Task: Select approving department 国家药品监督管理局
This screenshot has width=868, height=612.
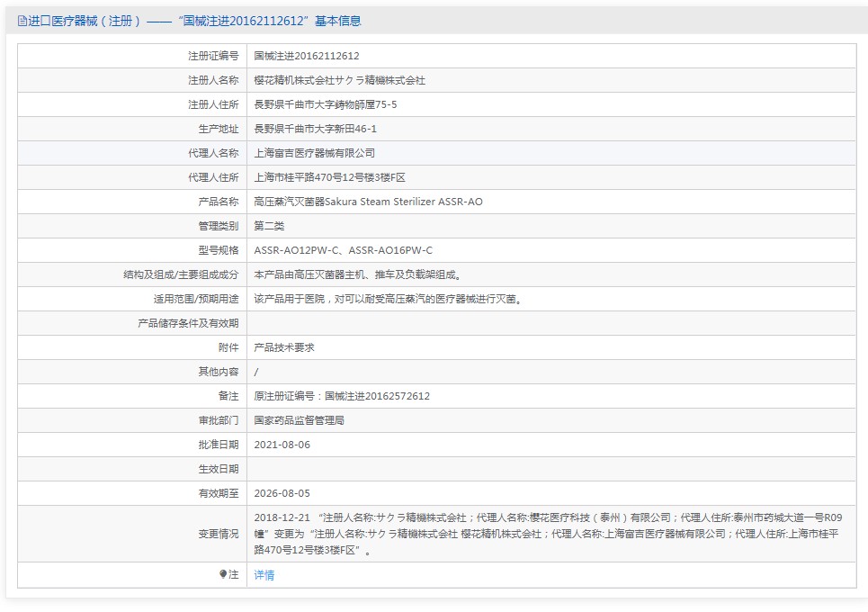Action: [x=299, y=420]
